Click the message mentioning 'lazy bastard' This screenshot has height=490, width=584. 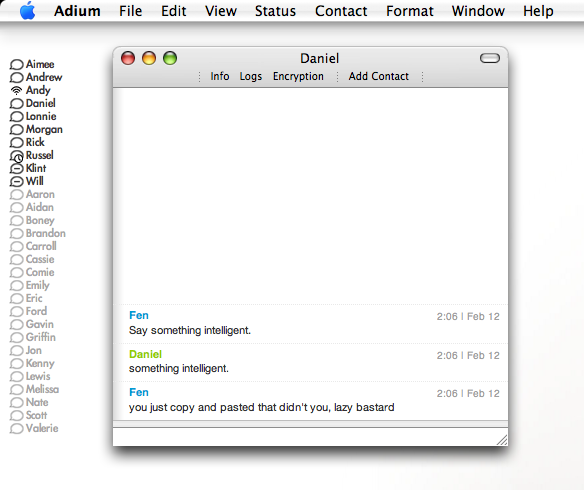(261, 407)
